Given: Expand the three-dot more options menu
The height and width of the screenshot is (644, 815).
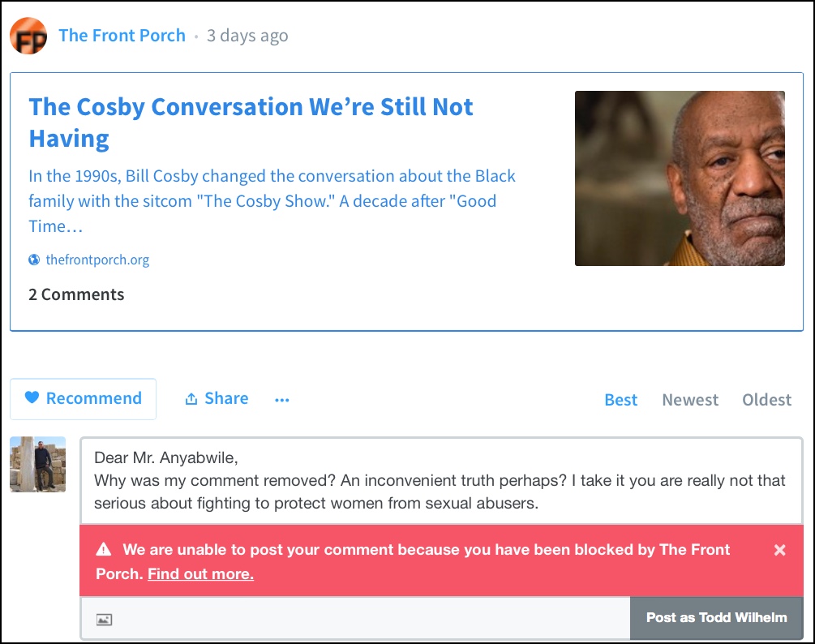Looking at the screenshot, I should coord(282,400).
